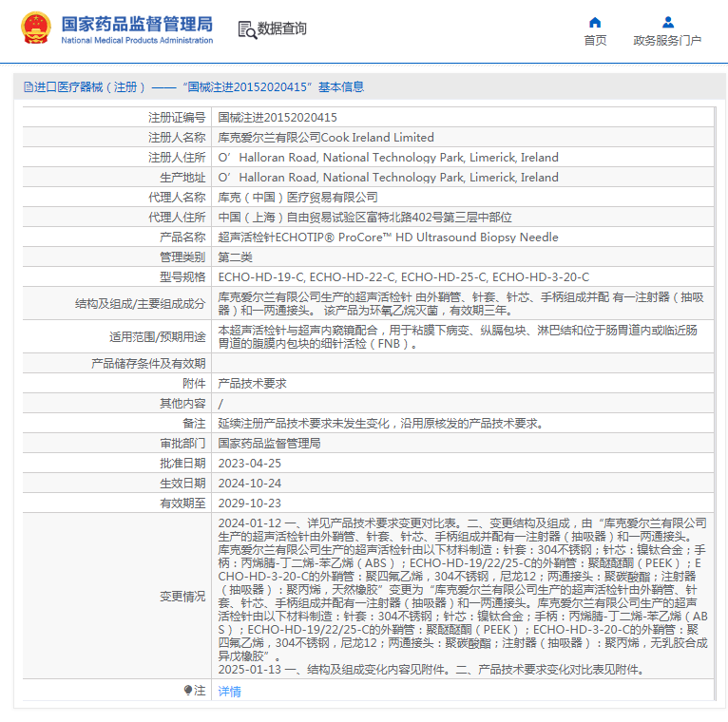Select approval date 2023-04-25
The image size is (728, 722).
250,463
